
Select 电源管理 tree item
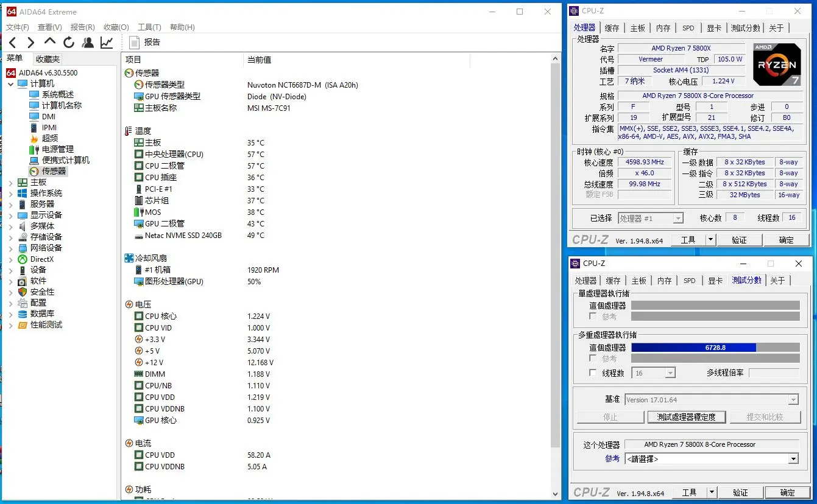pyautogui.click(x=57, y=149)
